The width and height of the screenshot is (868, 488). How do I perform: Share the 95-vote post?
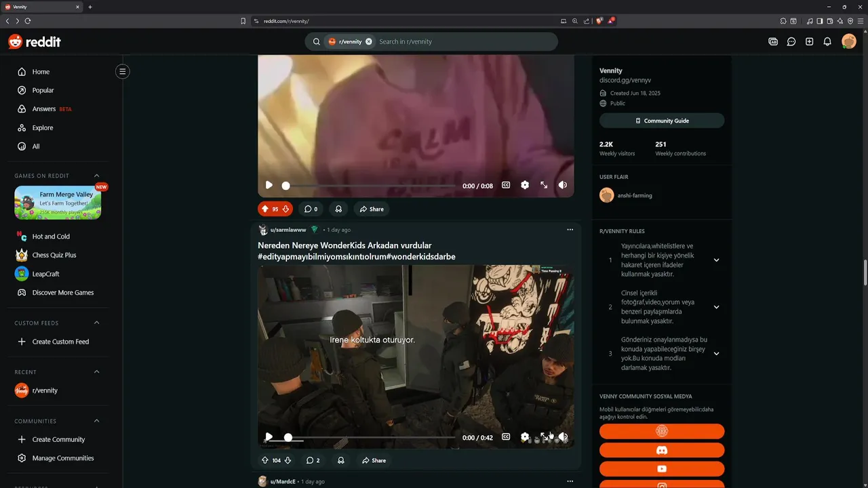coord(372,209)
